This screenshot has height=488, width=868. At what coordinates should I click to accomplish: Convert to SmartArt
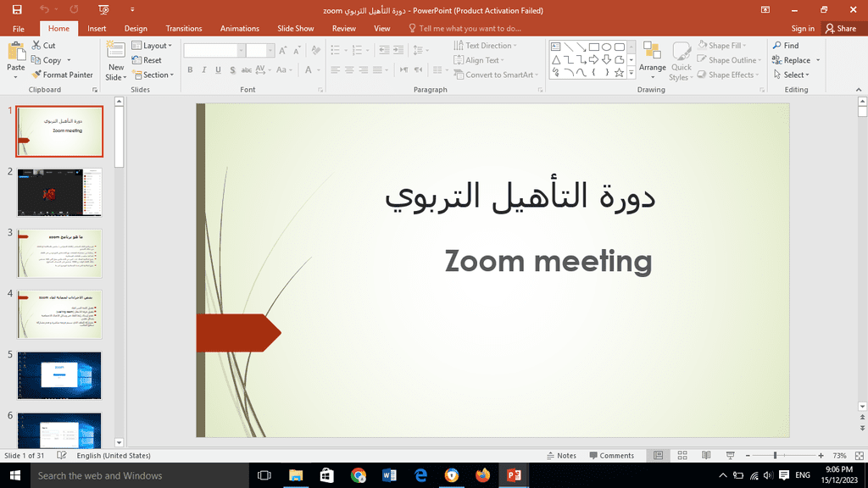pos(495,75)
